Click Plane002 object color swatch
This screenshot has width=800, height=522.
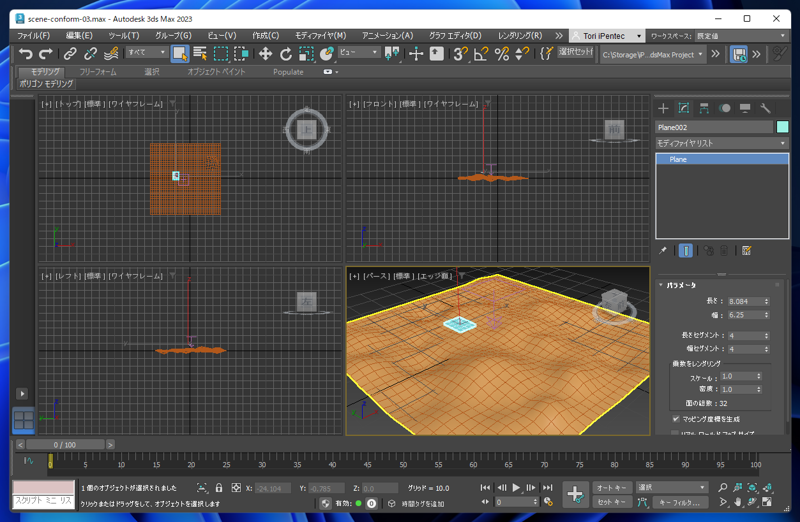(782, 127)
